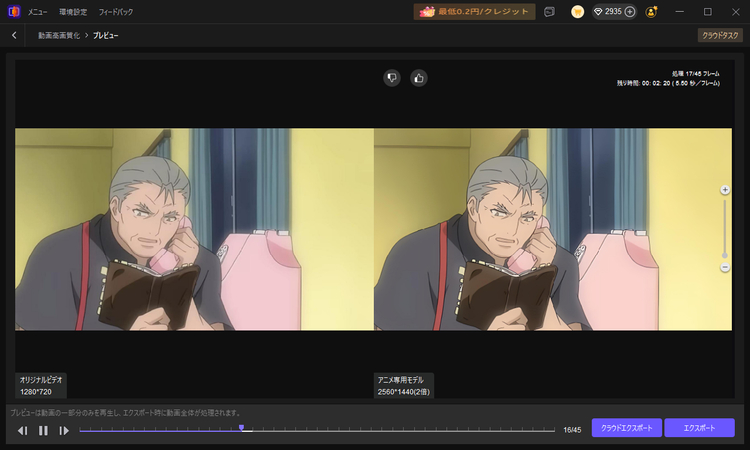The width and height of the screenshot is (750, 450).
Task: Open the メニュー menu
Action: click(x=37, y=12)
